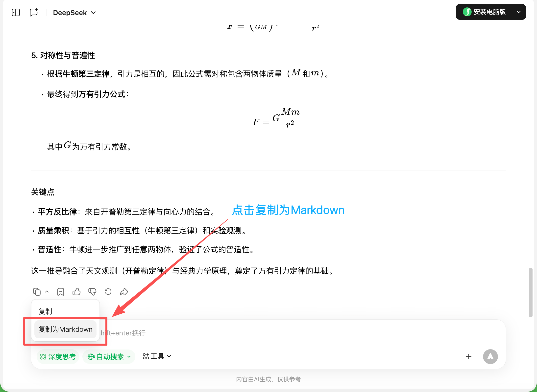Expand the 工具 tools dropdown
The height and width of the screenshot is (392, 537).
[x=157, y=356]
